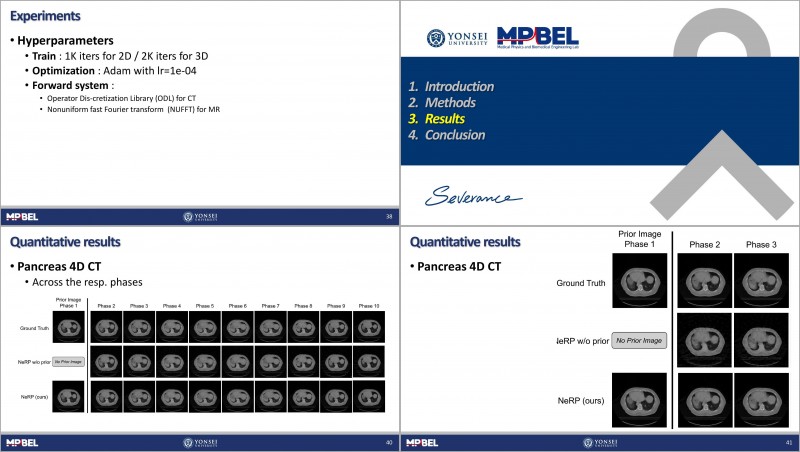The height and width of the screenshot is (452, 800).
Task: Click Yonsei footer logo on slide 38
Action: (200, 217)
